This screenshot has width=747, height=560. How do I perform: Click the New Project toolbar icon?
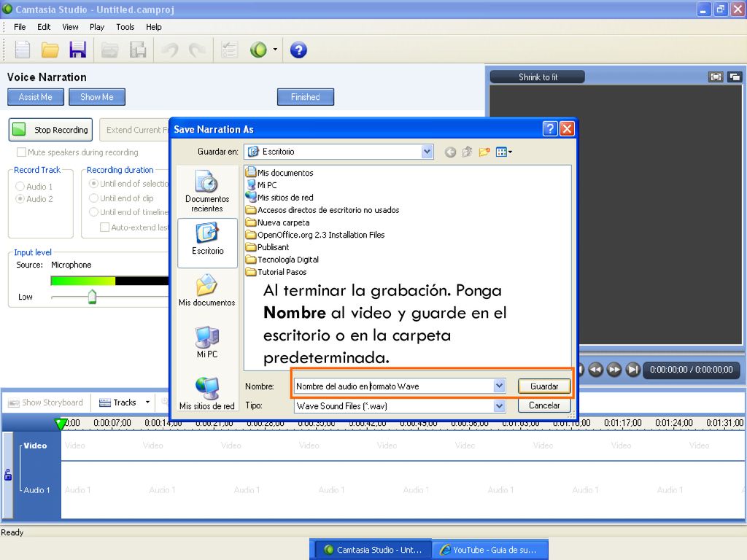(23, 50)
